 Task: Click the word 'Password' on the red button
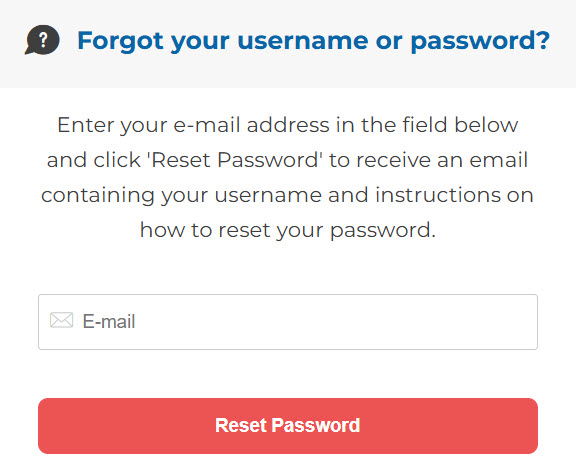[316, 425]
